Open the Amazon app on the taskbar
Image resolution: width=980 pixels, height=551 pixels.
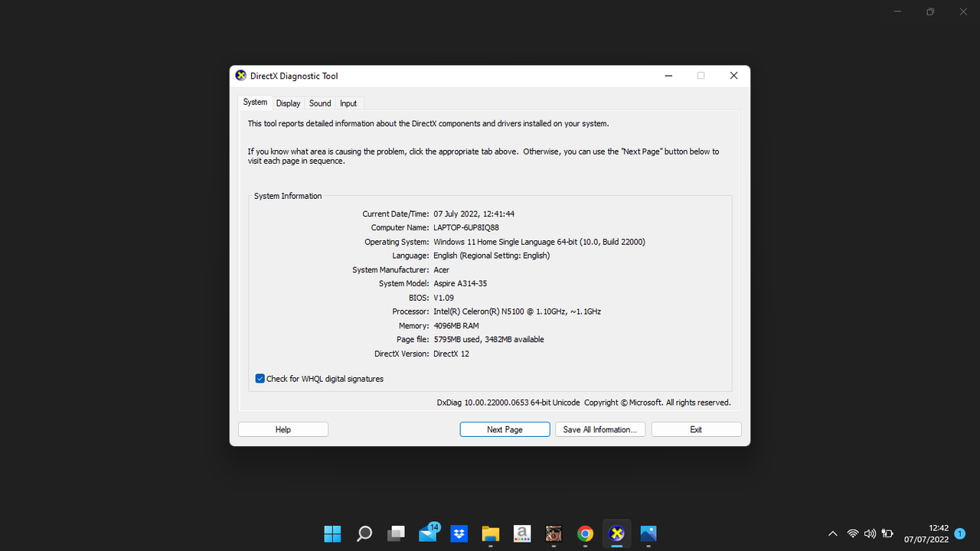pos(522,533)
